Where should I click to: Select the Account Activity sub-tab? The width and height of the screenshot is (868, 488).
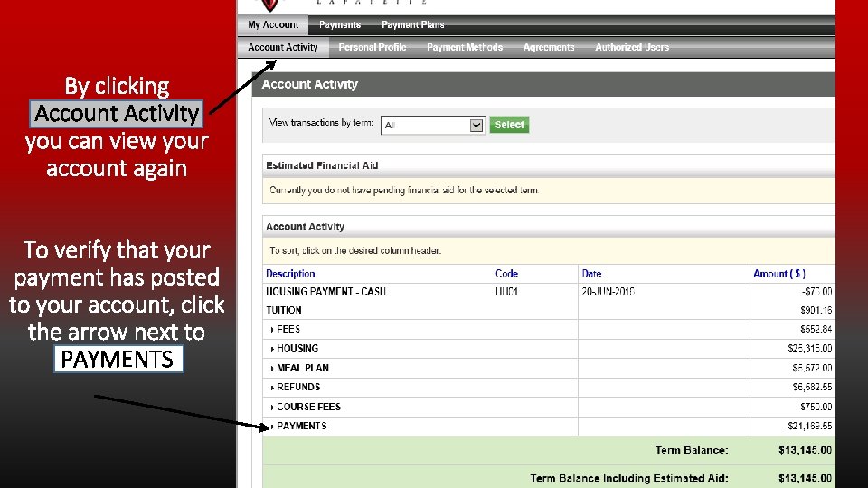pyautogui.click(x=283, y=48)
